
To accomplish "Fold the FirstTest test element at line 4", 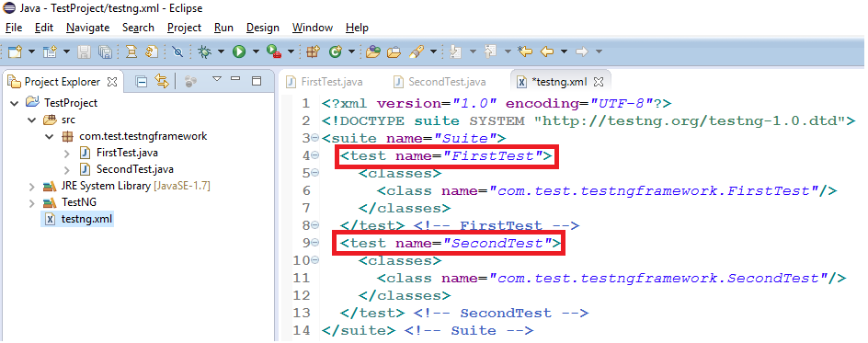I will (315, 155).
